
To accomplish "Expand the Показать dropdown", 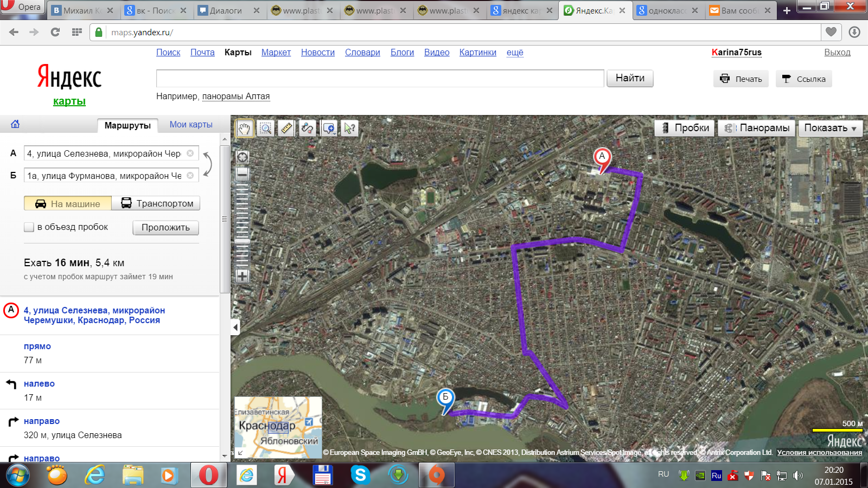I will (831, 128).
